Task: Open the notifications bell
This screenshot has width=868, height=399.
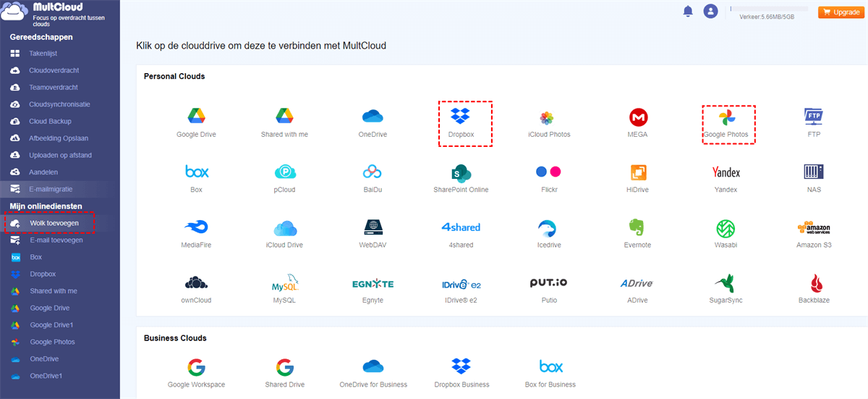Action: point(687,11)
